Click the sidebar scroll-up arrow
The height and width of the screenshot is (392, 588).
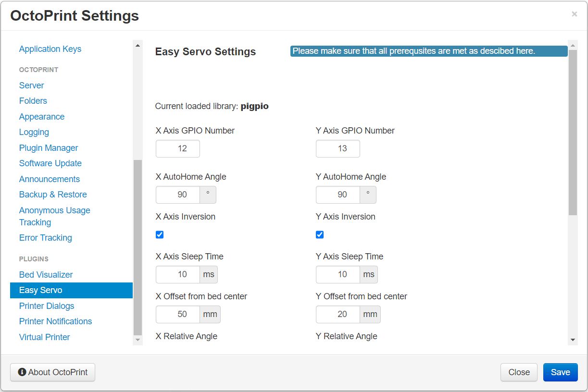(138, 46)
